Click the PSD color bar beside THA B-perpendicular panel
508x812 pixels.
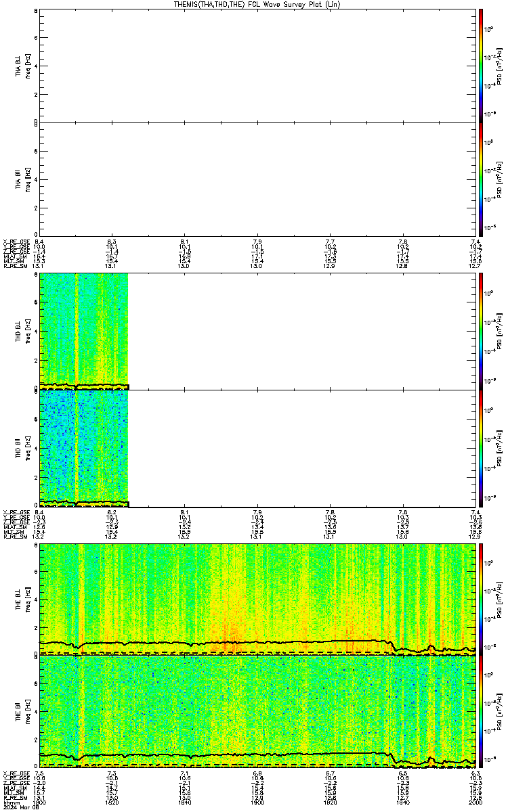tap(480, 65)
